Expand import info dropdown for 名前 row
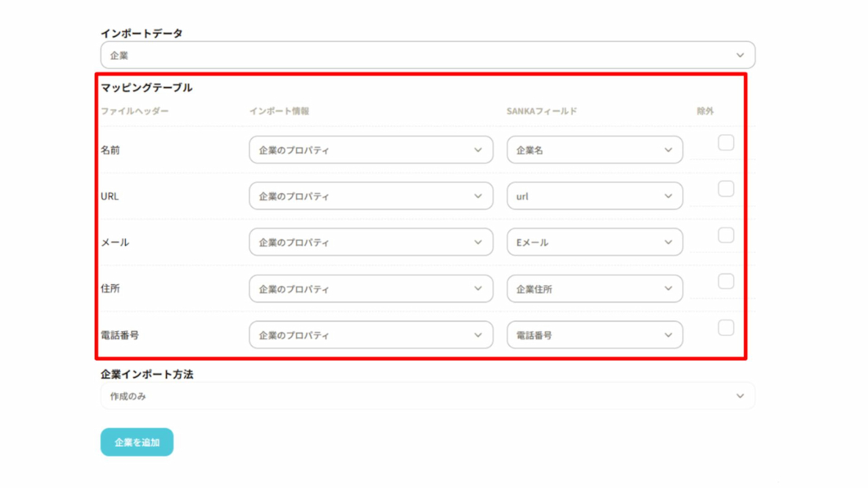Screen dimensions: 868x488 click(x=371, y=150)
